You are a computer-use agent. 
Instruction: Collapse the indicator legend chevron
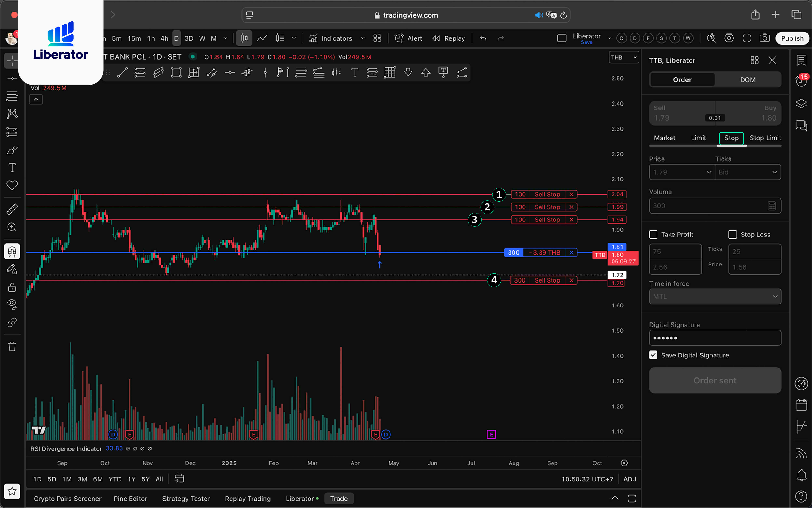(36, 99)
